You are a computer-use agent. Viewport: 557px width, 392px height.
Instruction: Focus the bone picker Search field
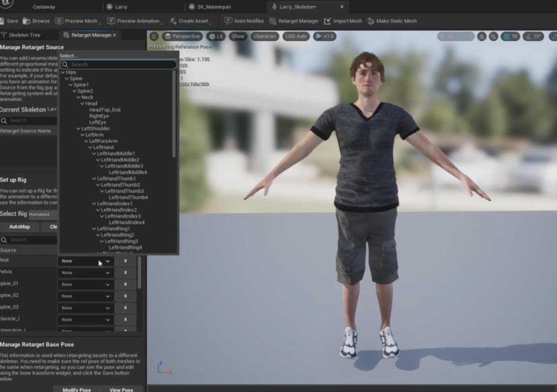[118, 64]
